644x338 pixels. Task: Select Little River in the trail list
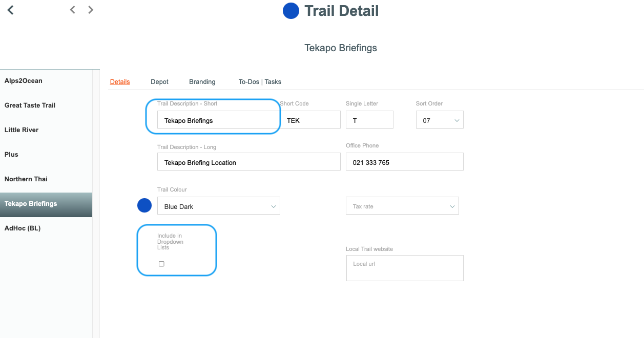pos(46,130)
